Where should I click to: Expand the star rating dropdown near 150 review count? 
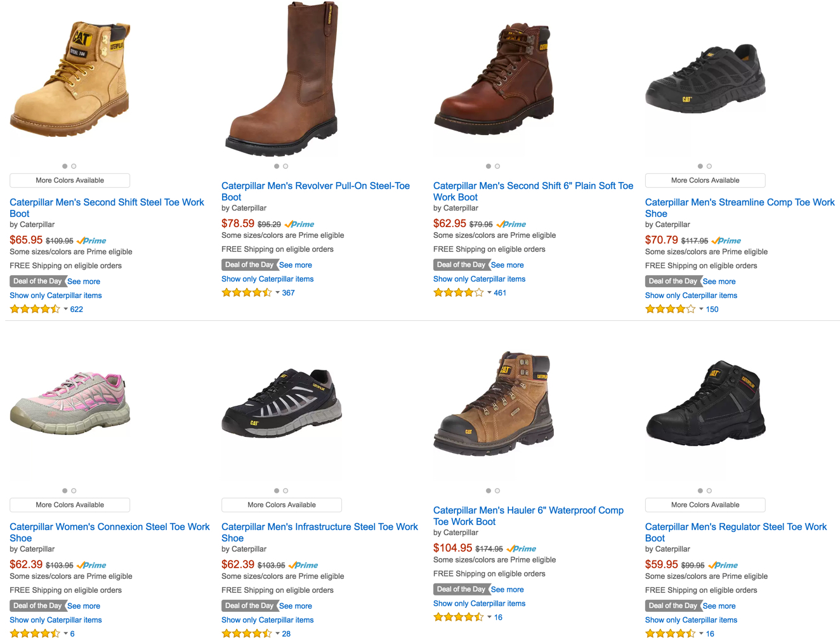701,309
